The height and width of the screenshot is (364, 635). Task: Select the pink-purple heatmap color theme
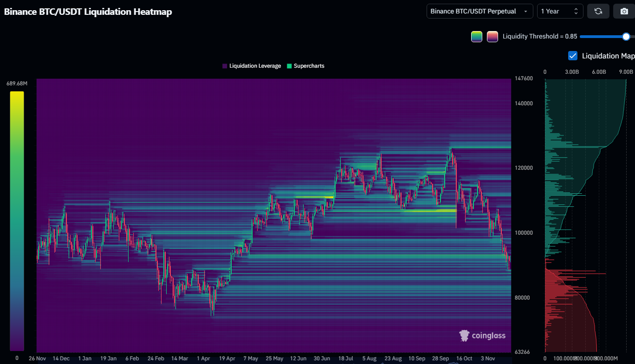pos(492,37)
